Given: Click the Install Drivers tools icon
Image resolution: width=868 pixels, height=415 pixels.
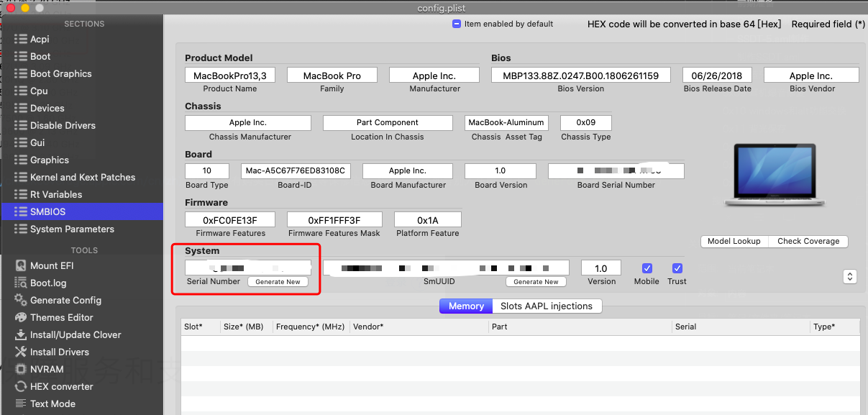Looking at the screenshot, I should (20, 352).
